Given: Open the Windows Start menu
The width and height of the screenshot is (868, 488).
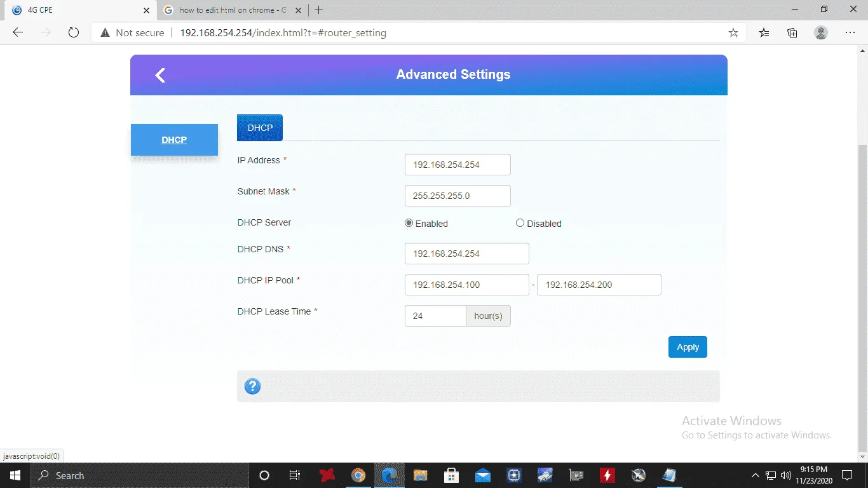Looking at the screenshot, I should pyautogui.click(x=15, y=475).
